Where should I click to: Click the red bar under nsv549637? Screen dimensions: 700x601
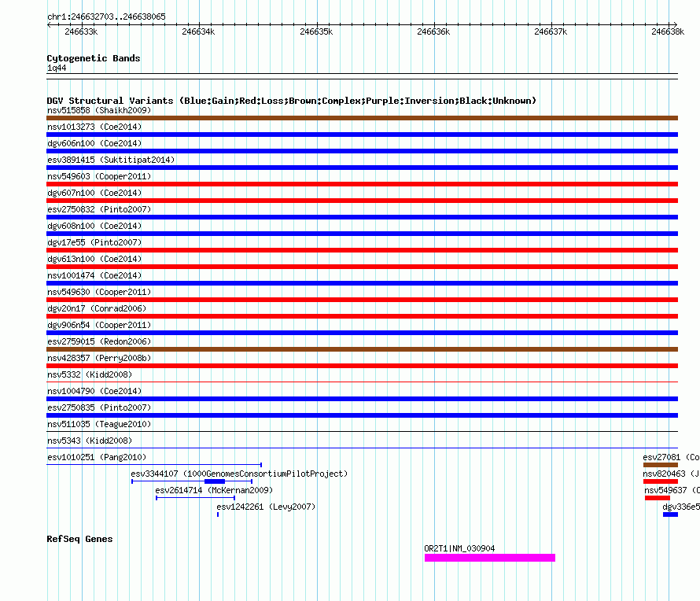658,498
